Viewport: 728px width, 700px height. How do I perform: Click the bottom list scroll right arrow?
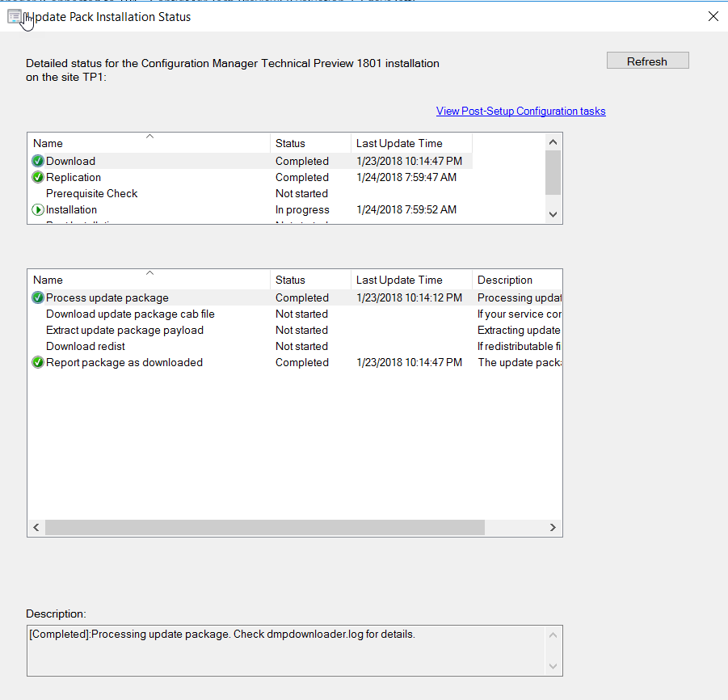(x=553, y=527)
